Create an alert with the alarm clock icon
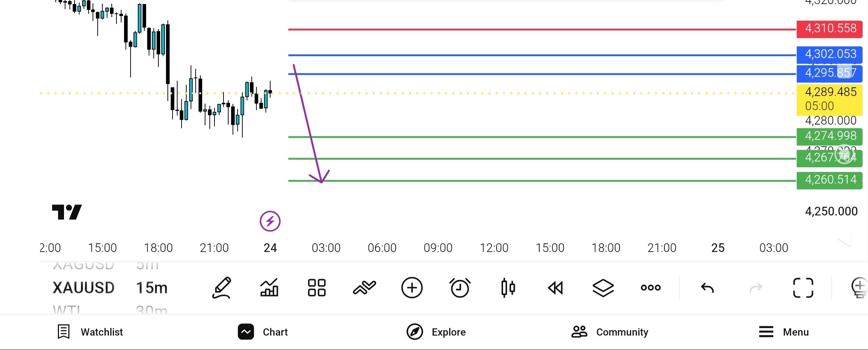This screenshot has height=350, width=868. [460, 288]
